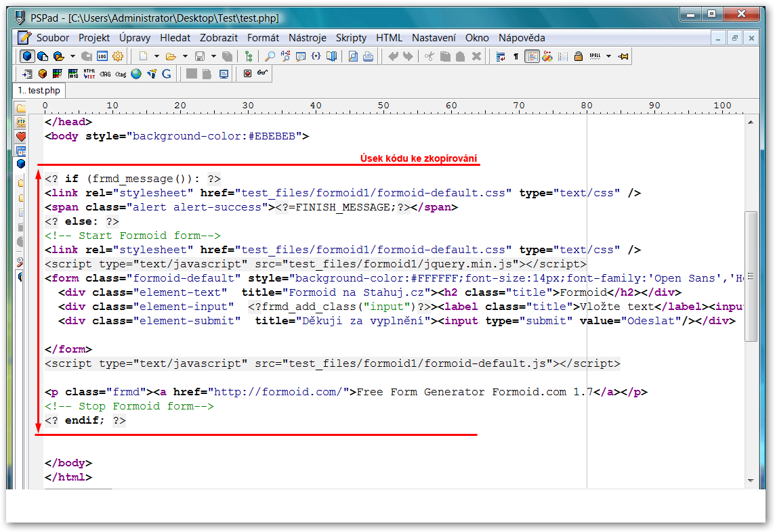The width and height of the screenshot is (775, 532).
Task: Click the A-Z find and replace icon
Action: click(285, 56)
